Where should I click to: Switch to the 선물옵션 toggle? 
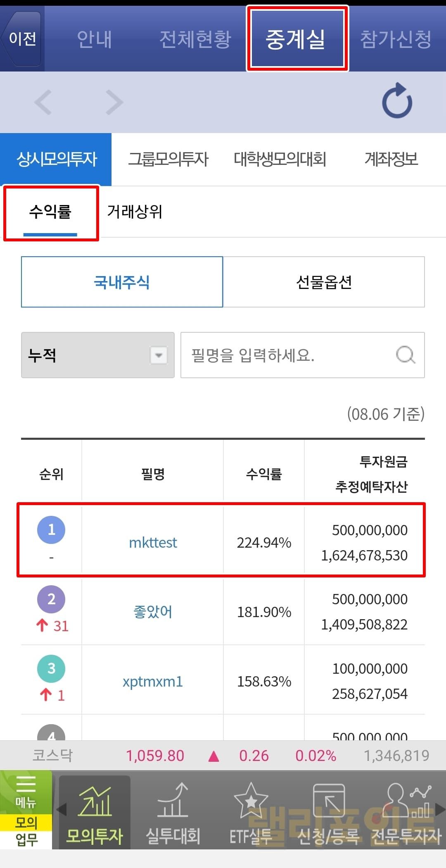click(x=324, y=282)
